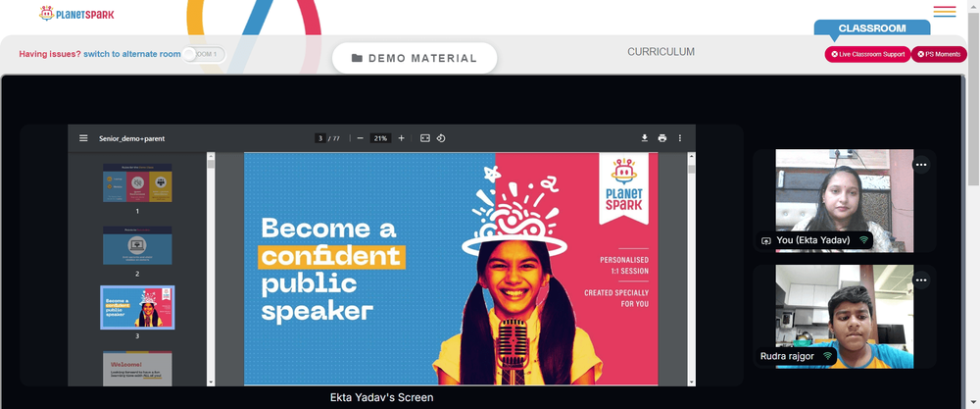Check Ekta Yadav network signal icon
The image size is (980, 409).
click(863, 240)
